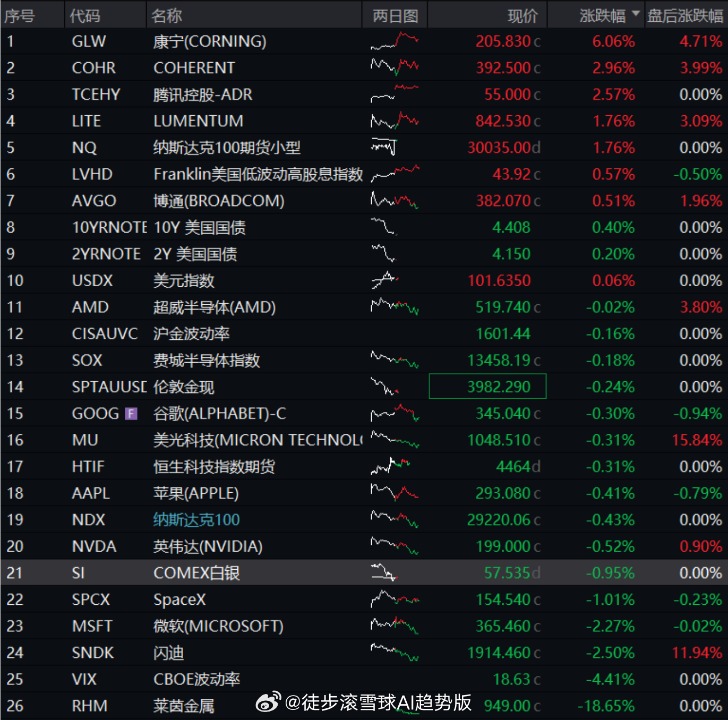Open the MU two-day mini chart
The width and height of the screenshot is (728, 720).
point(395,440)
